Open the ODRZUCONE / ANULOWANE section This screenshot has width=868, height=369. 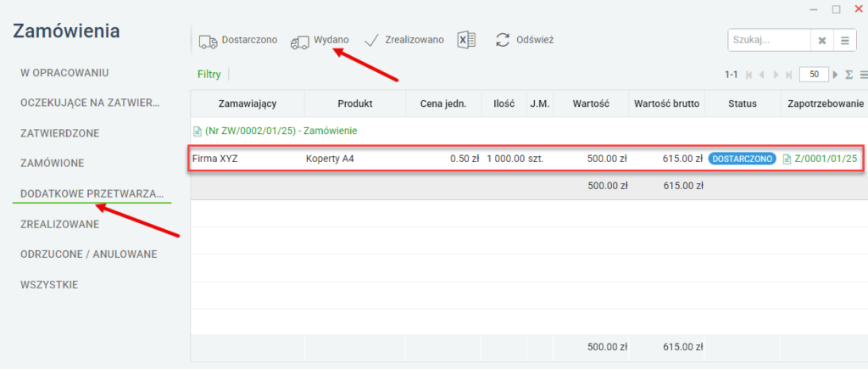point(88,254)
